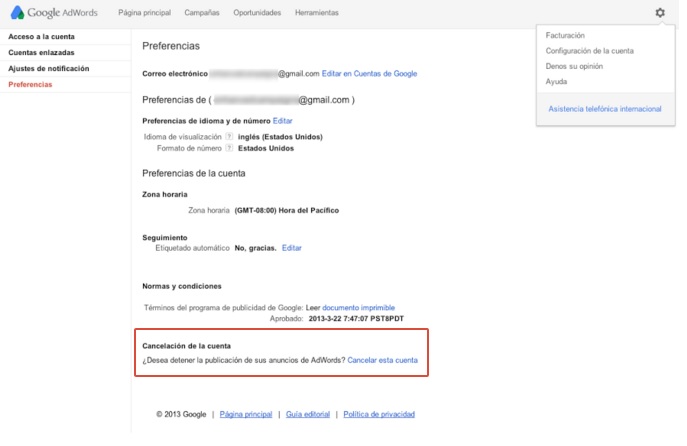The height and width of the screenshot is (446, 687).
Task: Go to the Campañas tab
Action: tap(202, 13)
